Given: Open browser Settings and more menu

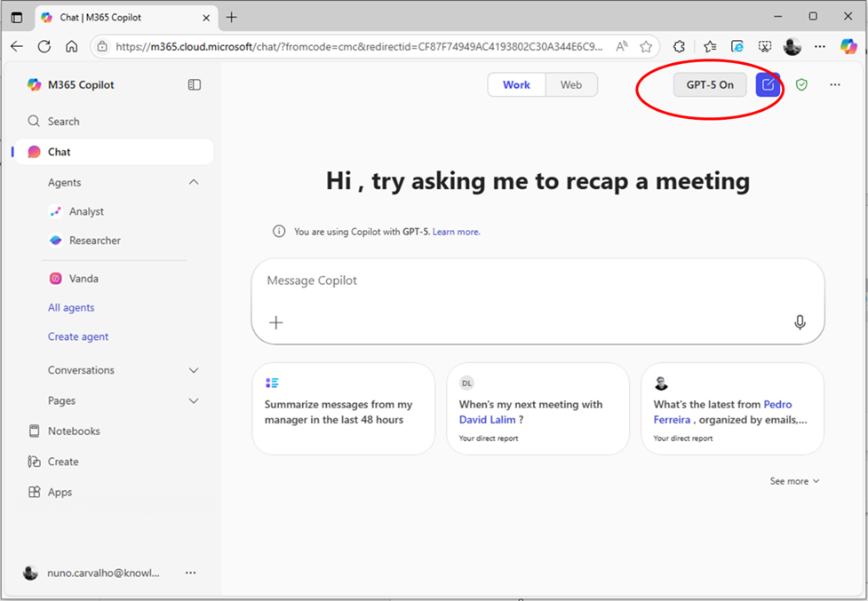Looking at the screenshot, I should tap(820, 47).
